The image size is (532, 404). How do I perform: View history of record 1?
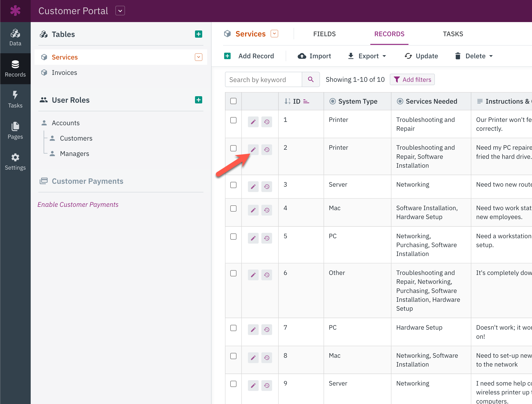(x=267, y=122)
